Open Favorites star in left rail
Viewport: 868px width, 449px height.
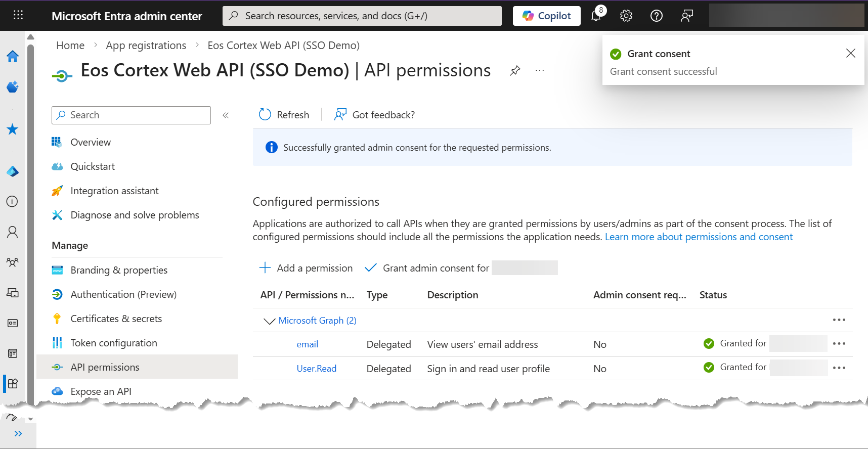tap(13, 129)
